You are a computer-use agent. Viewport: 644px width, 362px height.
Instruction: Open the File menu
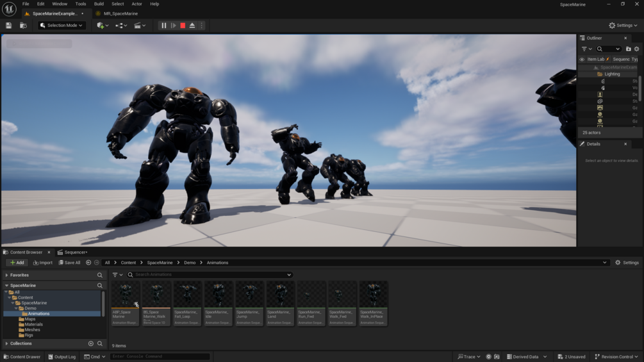tap(26, 4)
